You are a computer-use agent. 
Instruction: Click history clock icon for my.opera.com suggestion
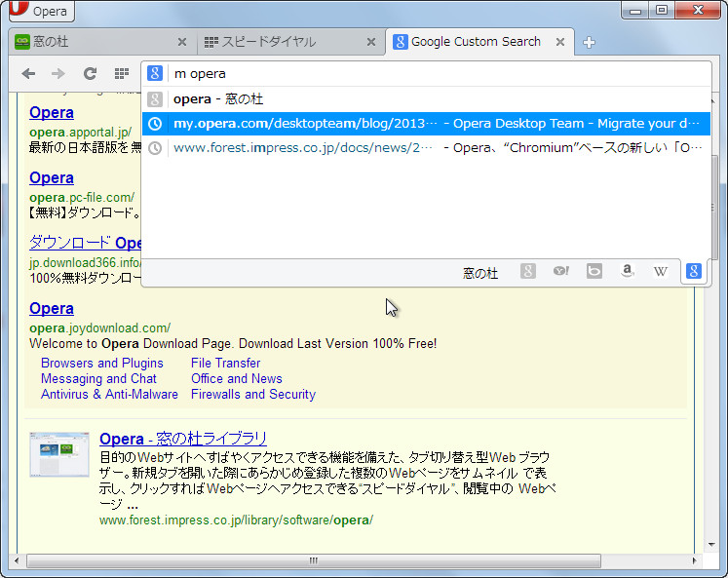point(155,124)
